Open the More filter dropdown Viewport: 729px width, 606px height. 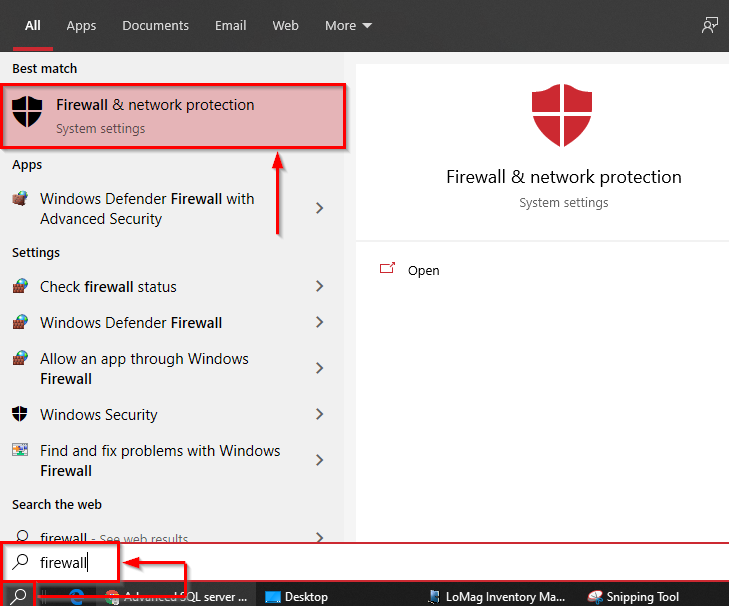click(x=348, y=26)
